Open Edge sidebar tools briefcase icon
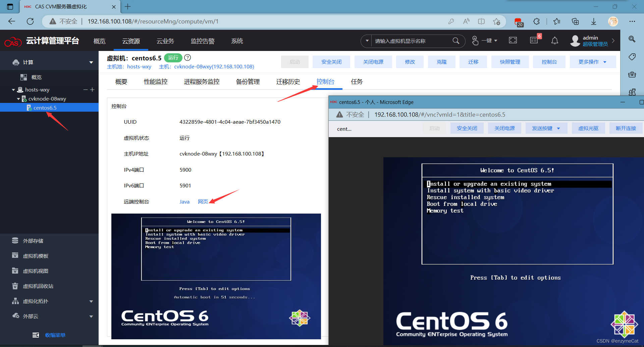 632,74
